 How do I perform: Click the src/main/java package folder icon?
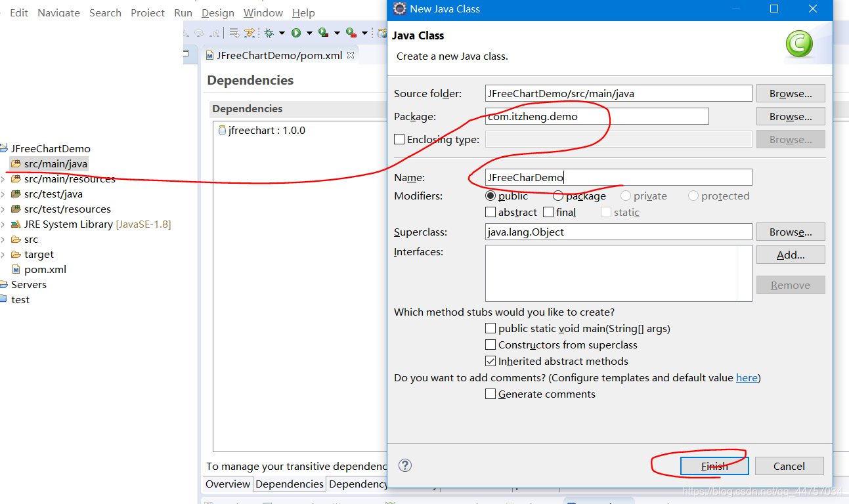coord(16,163)
